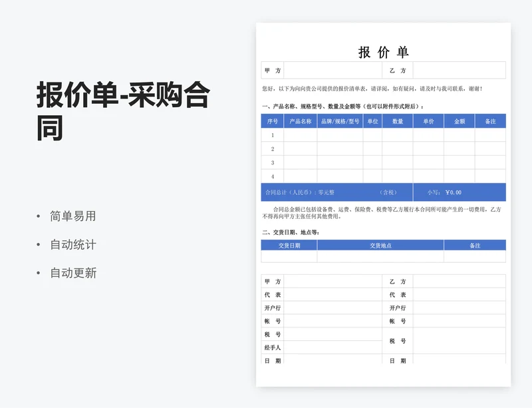The height and width of the screenshot is (408, 532).
Task: Click the 代表 label on the 甲方 side
Action: pos(273,295)
